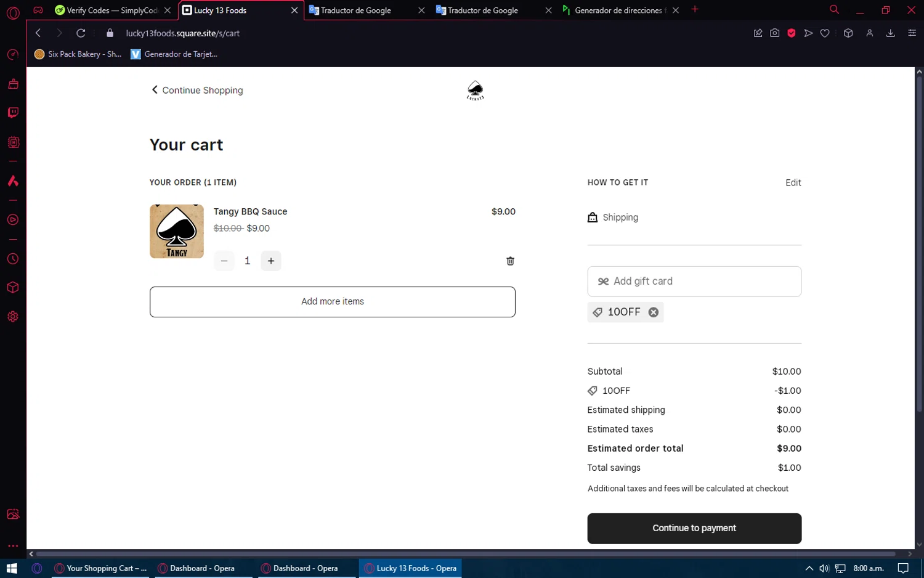Screen dimensions: 924x578
Task: Open the Easy Setup sliders icon
Action: (912, 33)
